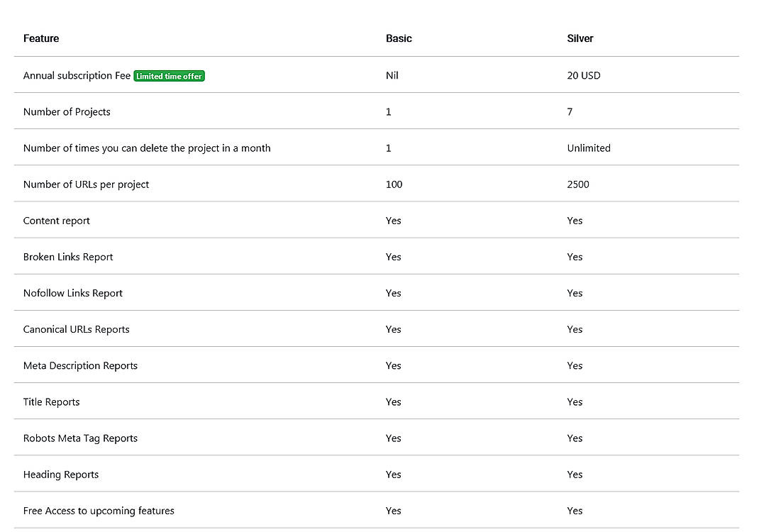Click Basic Yes for Meta Description Reports
This screenshot has height=532, width=759.
394,366
